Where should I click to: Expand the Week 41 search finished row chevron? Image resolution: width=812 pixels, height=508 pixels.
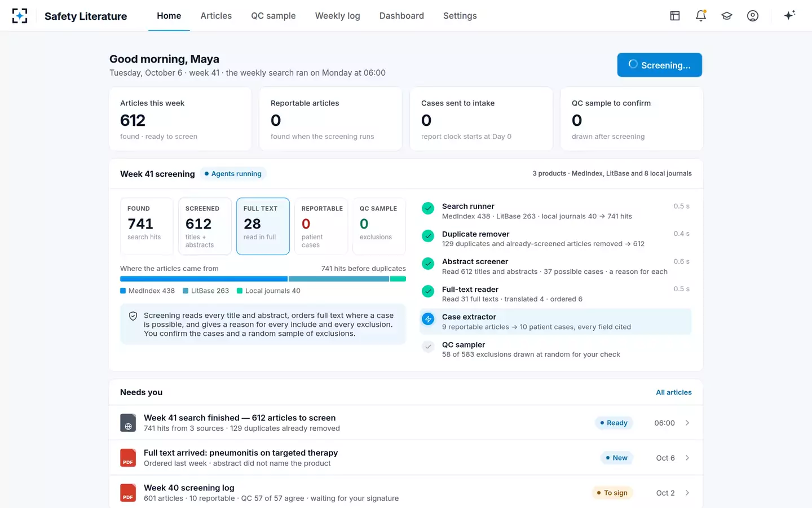click(x=687, y=423)
